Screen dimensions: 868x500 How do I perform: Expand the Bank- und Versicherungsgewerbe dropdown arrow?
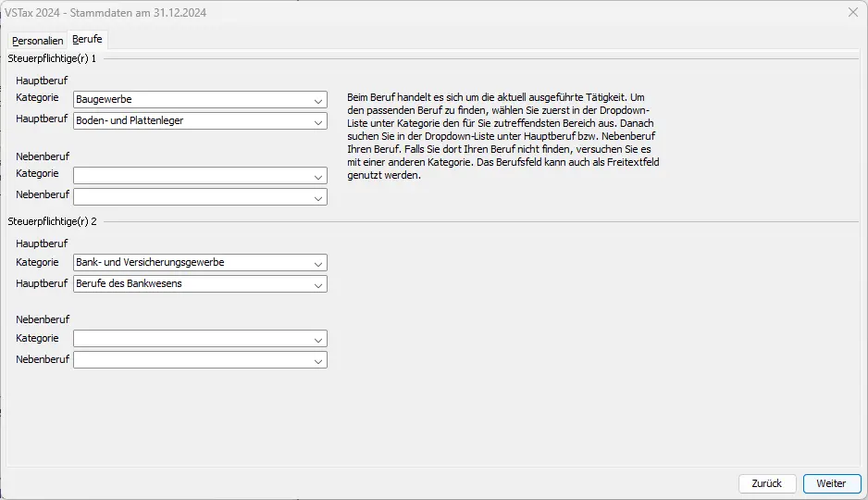[318, 263]
